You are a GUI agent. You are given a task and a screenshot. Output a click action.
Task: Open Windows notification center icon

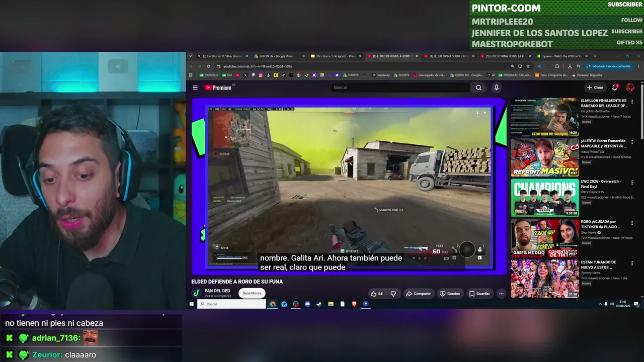tap(637, 304)
